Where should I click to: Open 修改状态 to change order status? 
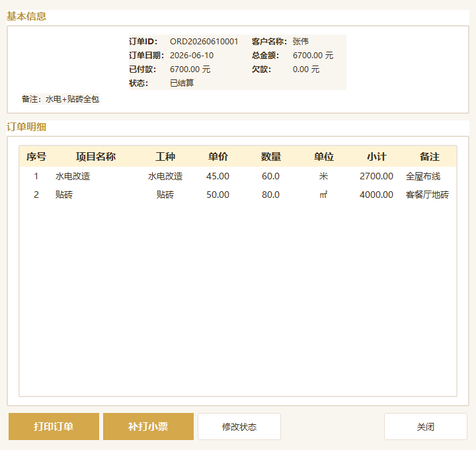239,426
